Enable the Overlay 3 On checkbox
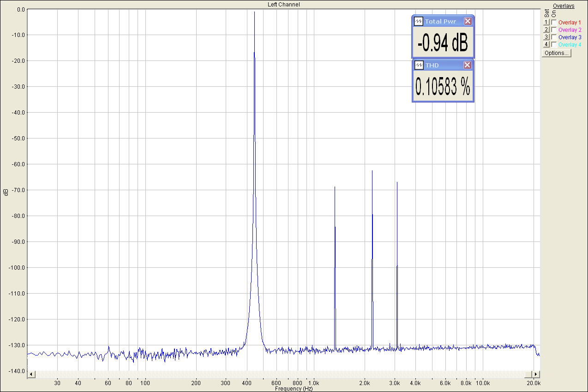 [554, 37]
